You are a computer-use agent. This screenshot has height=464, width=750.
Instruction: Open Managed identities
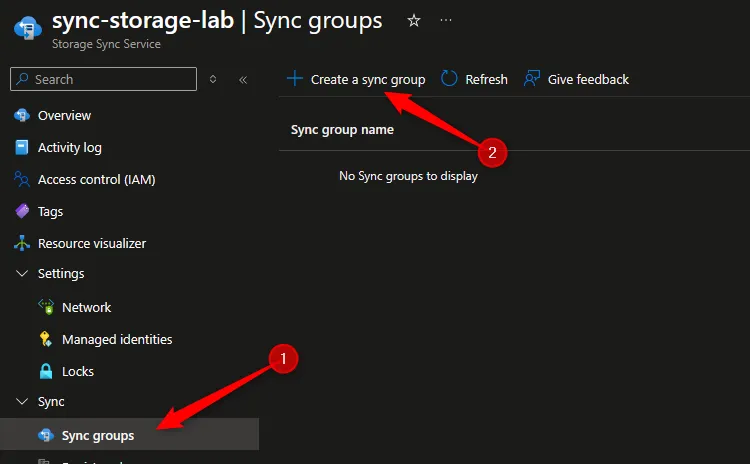[117, 339]
